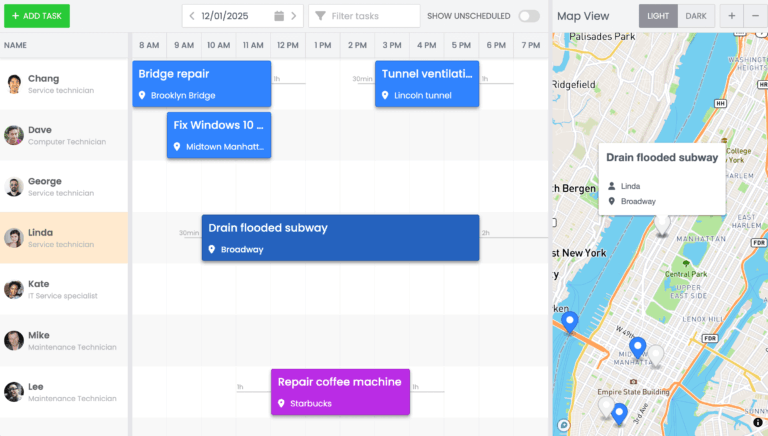768x436 pixels.
Task: Click the name George
Action: click(x=45, y=181)
